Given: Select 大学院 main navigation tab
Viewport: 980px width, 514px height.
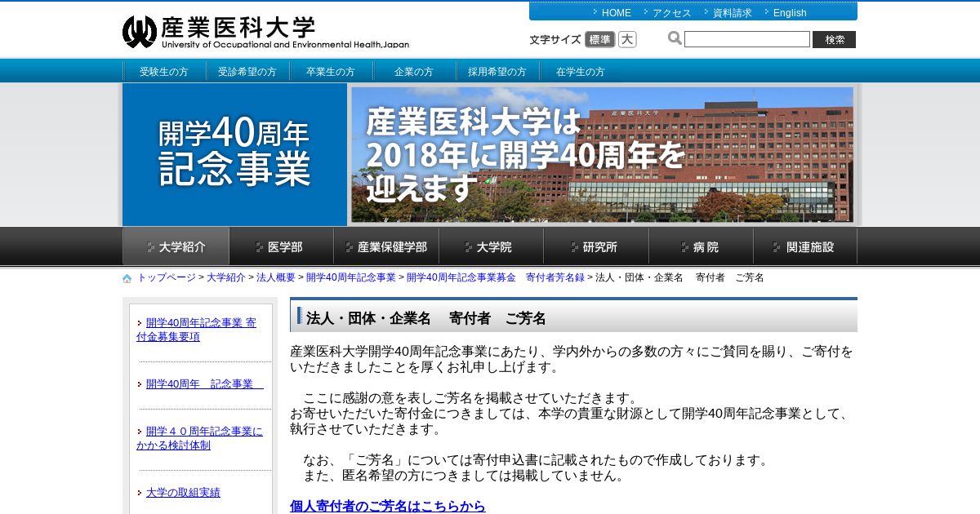Looking at the screenshot, I should [x=491, y=246].
